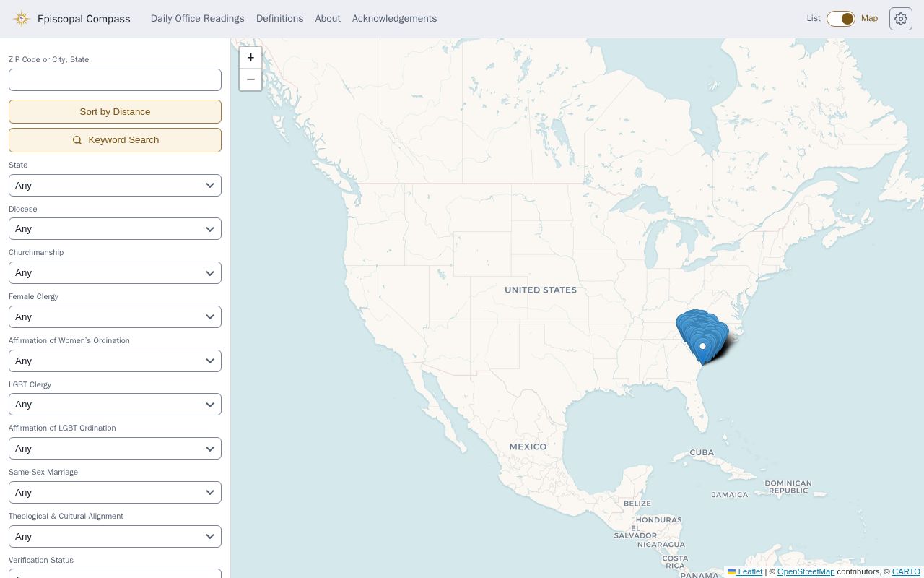Screen dimensions: 924x578
Task: Open the OpenStreetMap attribution link
Action: (x=806, y=571)
